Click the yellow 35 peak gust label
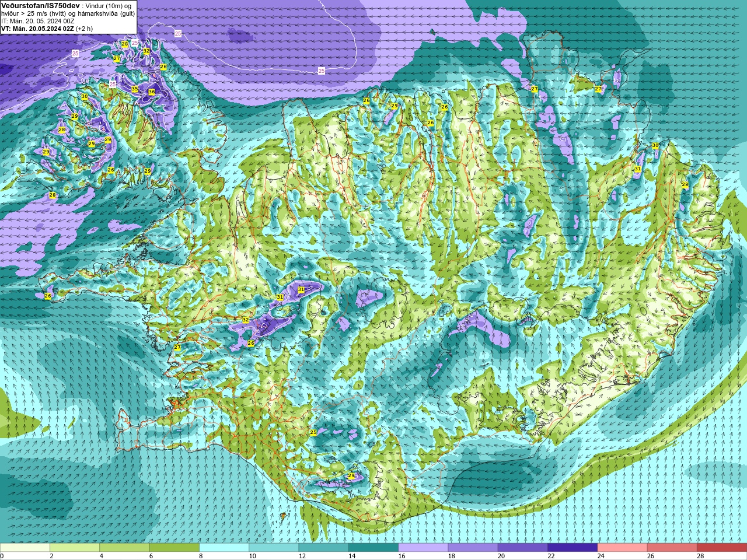 pyautogui.click(x=135, y=89)
